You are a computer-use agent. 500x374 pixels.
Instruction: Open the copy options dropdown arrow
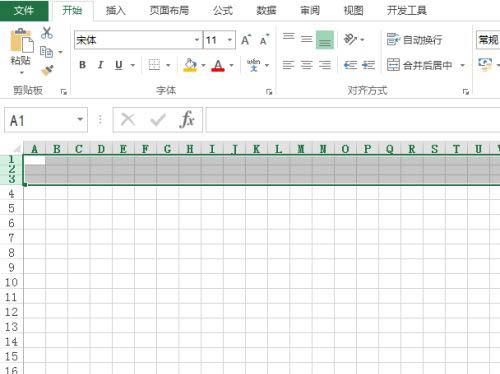[60, 52]
